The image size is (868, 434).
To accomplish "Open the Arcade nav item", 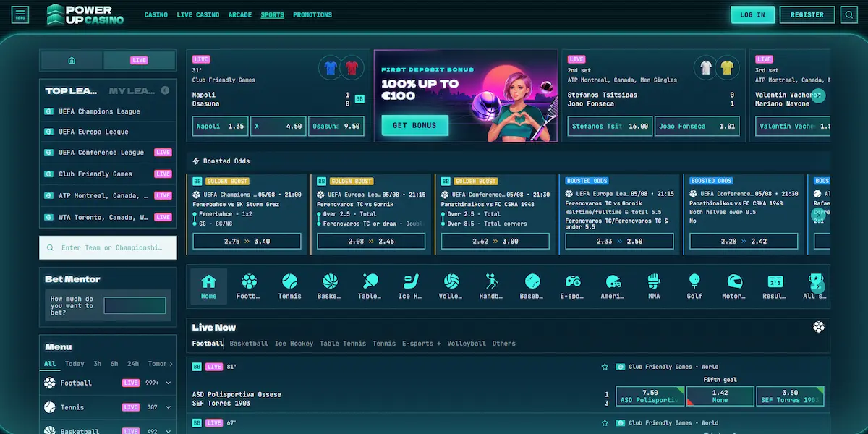I will (x=239, y=15).
